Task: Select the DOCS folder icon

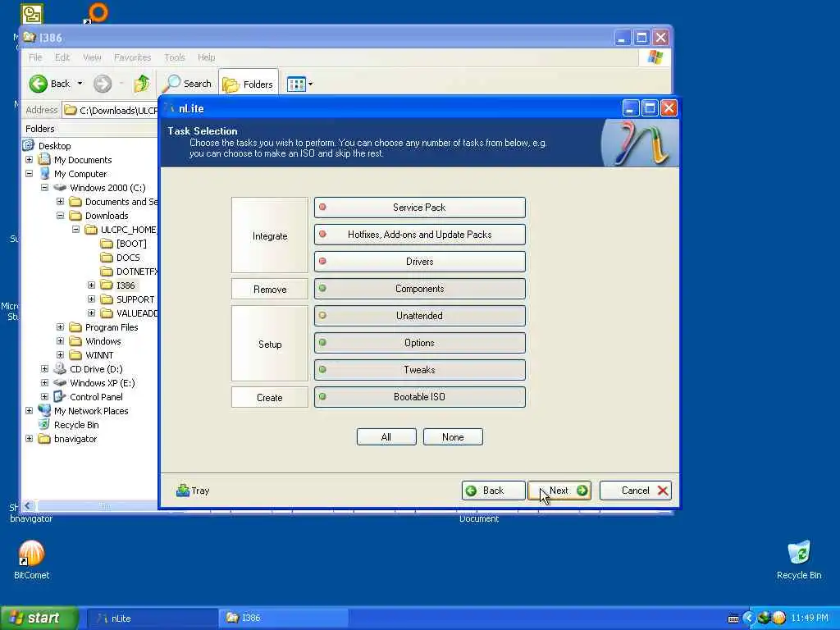Action: pyautogui.click(x=107, y=257)
